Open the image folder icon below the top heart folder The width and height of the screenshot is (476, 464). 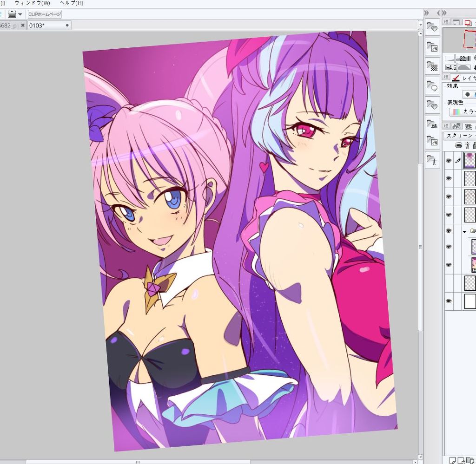pyautogui.click(x=432, y=47)
